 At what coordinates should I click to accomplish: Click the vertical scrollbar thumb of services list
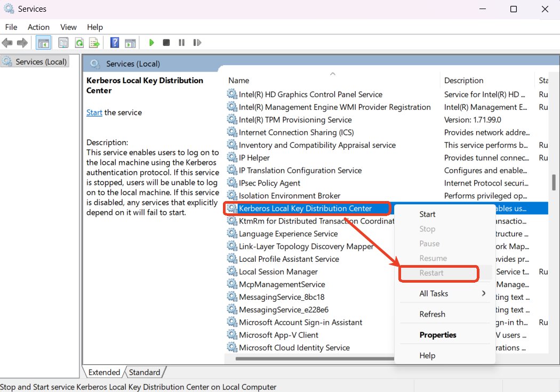click(x=554, y=182)
